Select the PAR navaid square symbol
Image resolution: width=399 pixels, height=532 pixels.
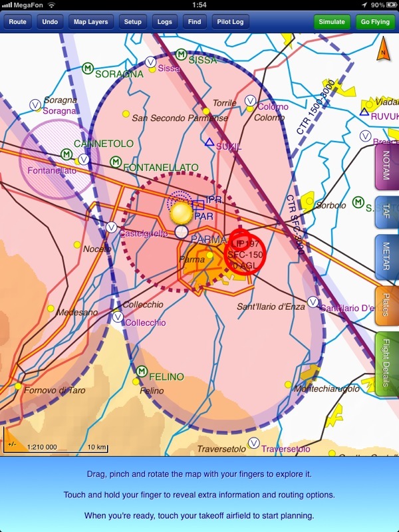pyautogui.click(x=198, y=205)
